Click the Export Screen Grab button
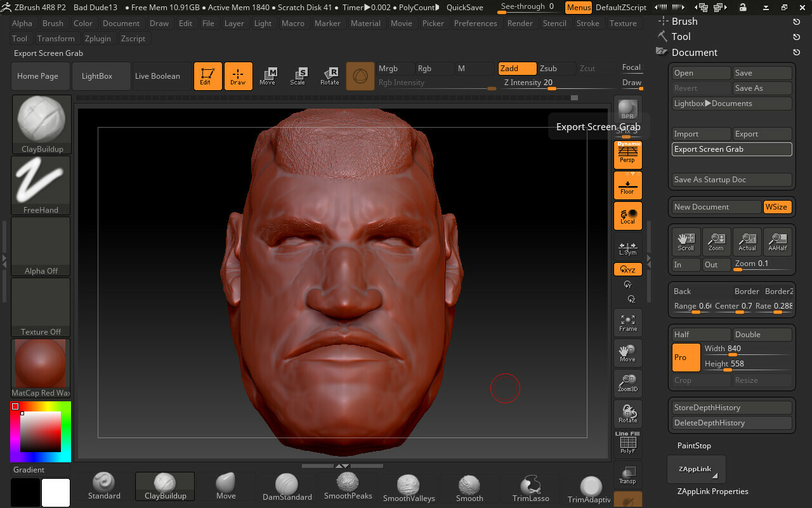Viewport: 812px width, 508px height. (731, 149)
